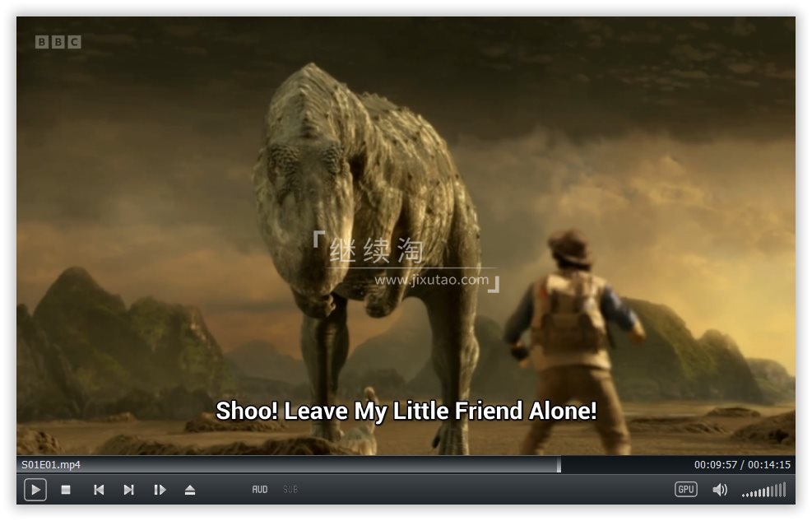The width and height of the screenshot is (812, 521).
Task: Click the BBC logo watermark
Action: [x=56, y=41]
